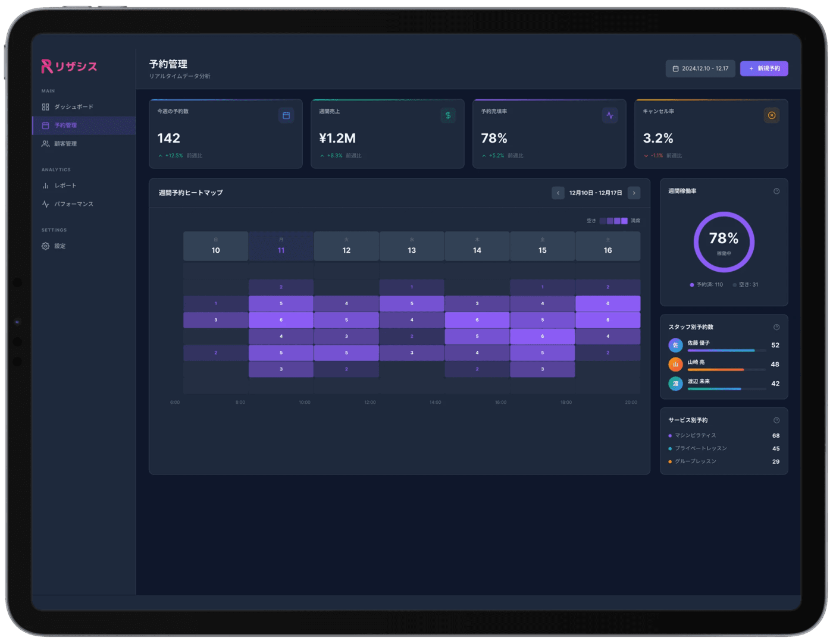The height and width of the screenshot is (644, 833).
Task: Click the cancel icon on the キャンセル率 card
Action: coord(772,115)
